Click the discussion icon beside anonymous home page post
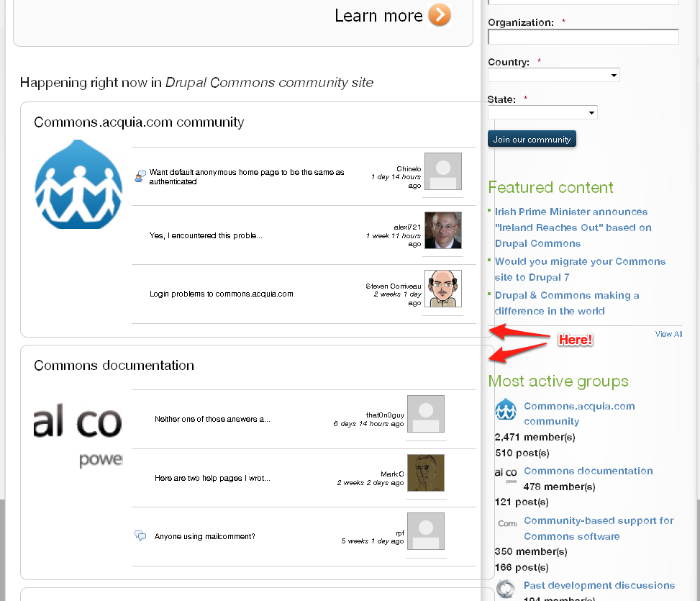Image resolution: width=700 pixels, height=601 pixels. pyautogui.click(x=140, y=176)
